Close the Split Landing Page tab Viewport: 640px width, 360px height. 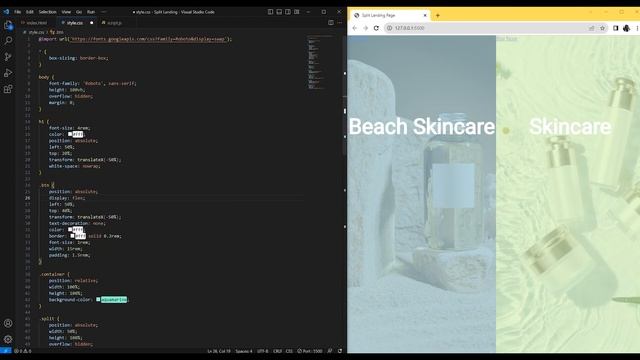tap(425, 16)
